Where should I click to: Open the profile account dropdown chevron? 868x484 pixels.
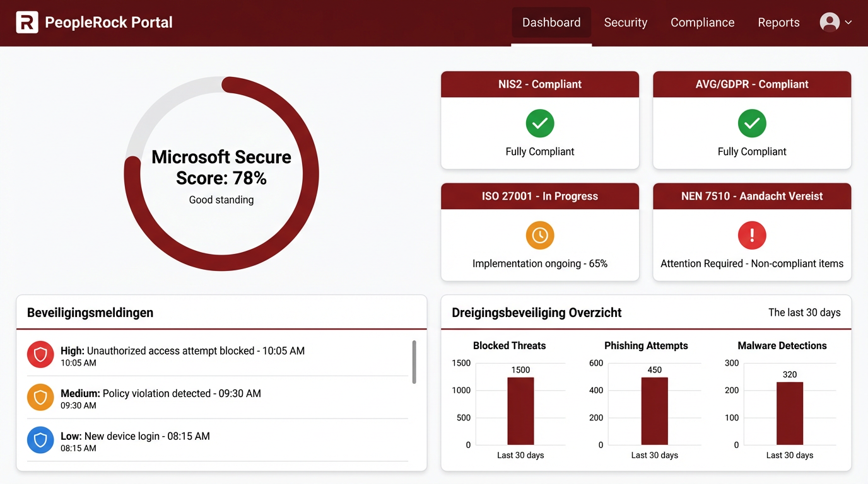[848, 23]
